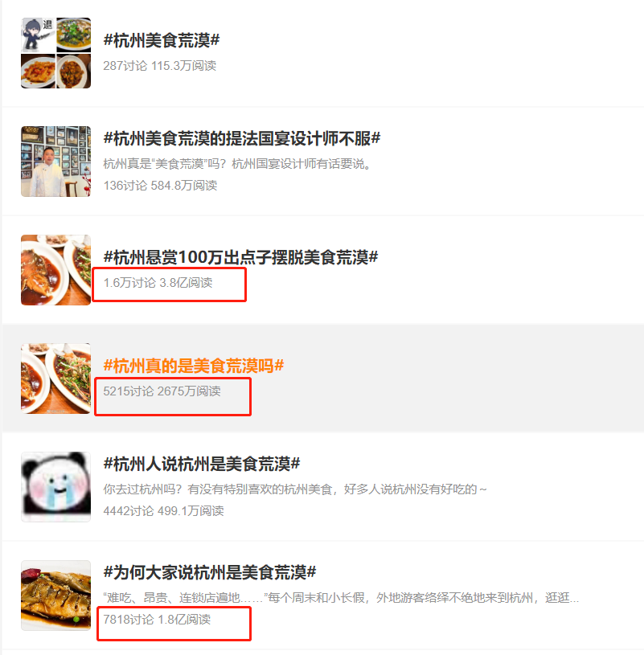The image size is (644, 655).
Task: Click the crying panda meme thumbnail
Action: [56, 487]
